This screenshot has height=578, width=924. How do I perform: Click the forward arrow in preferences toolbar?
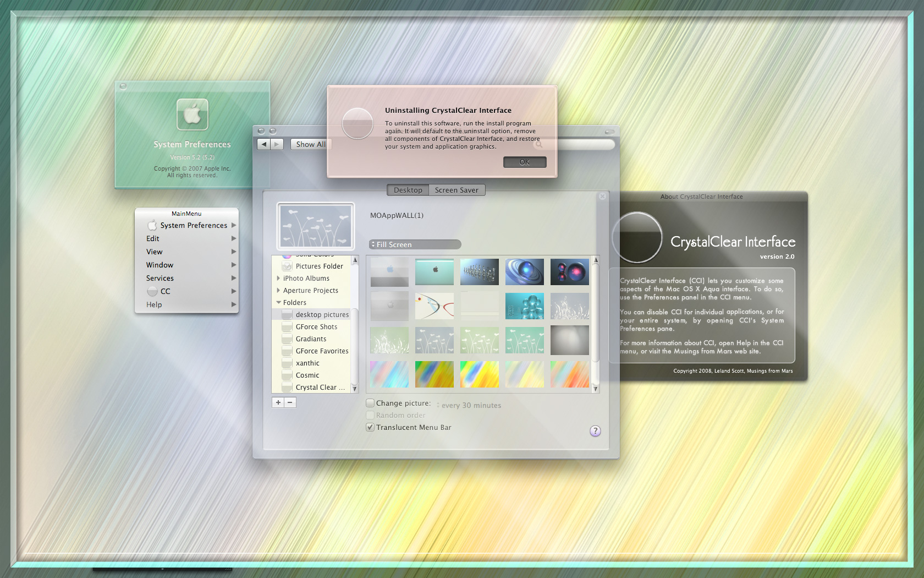point(277,144)
